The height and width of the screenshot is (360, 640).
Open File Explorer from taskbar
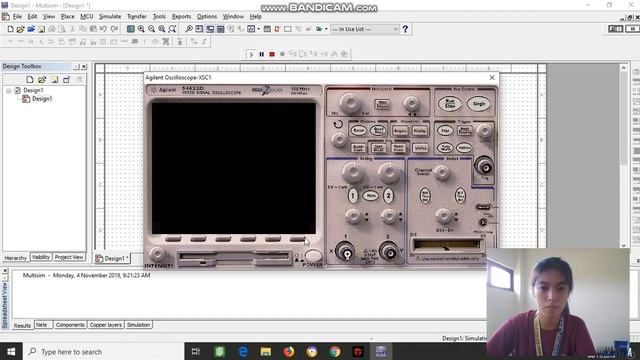click(x=266, y=351)
